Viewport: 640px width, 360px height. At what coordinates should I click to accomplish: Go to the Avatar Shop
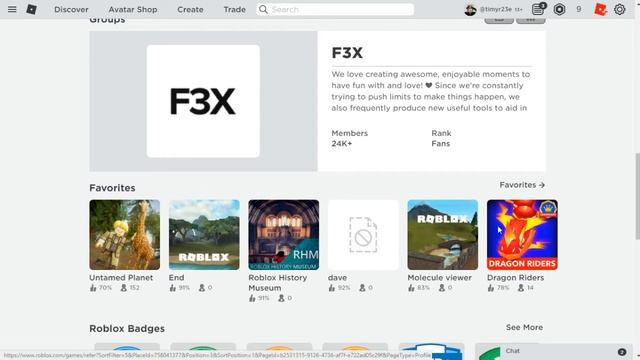(133, 9)
